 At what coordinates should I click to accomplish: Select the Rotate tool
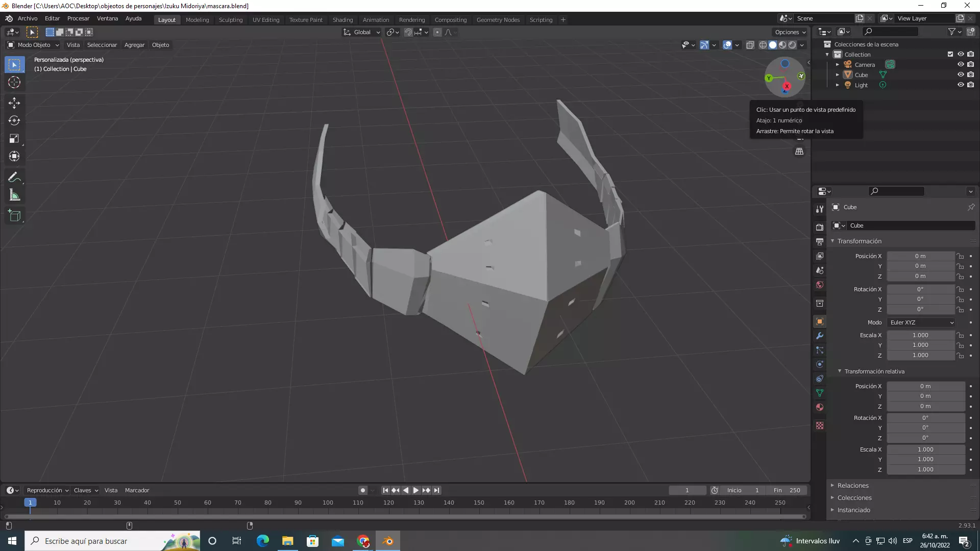tap(14, 120)
